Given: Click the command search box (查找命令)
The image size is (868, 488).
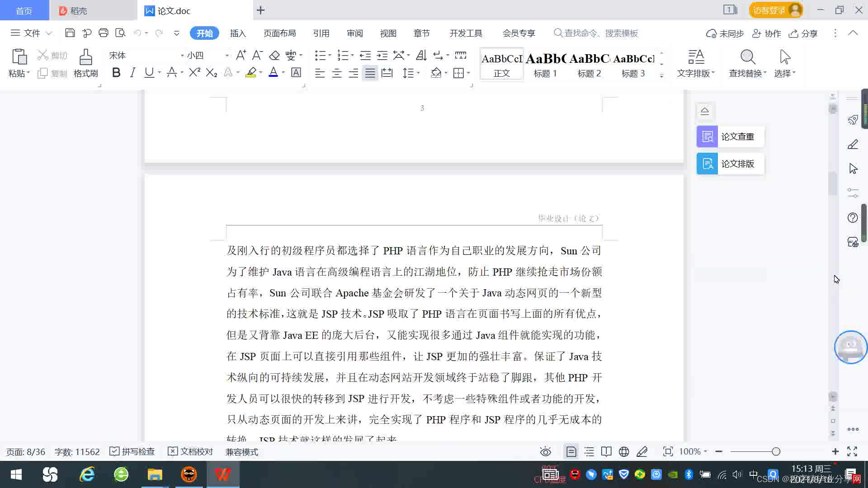Looking at the screenshot, I should tap(601, 33).
